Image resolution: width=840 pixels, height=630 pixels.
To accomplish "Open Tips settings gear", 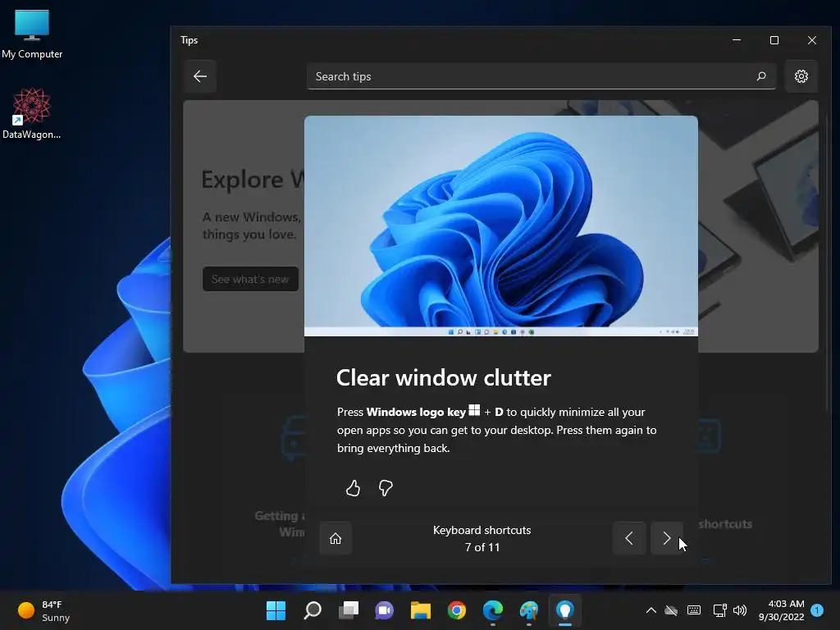I will pos(801,76).
